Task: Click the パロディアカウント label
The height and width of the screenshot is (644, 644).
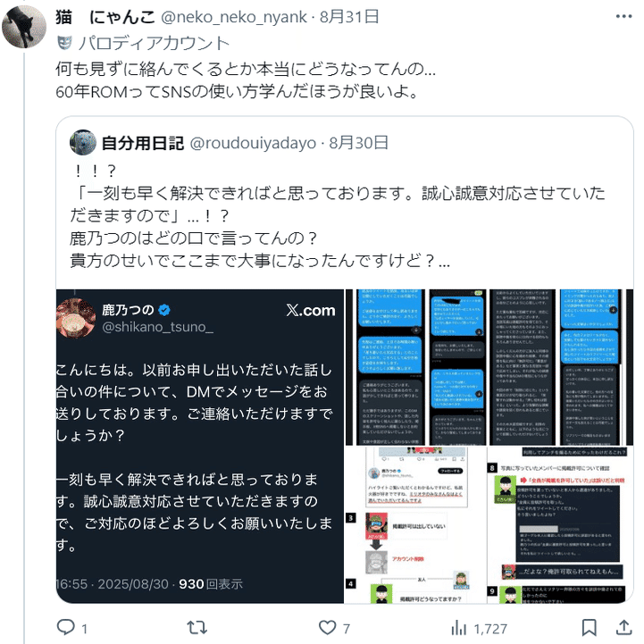Action: [154, 43]
